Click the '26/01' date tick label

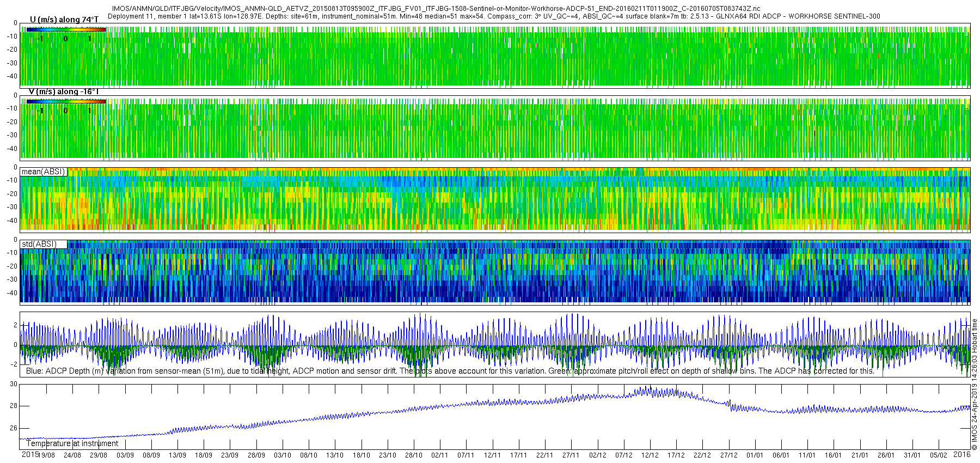886,455
